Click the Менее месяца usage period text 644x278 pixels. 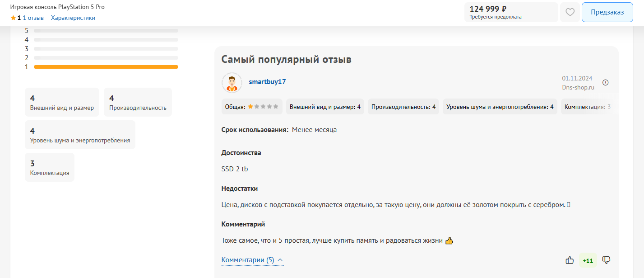click(x=314, y=130)
